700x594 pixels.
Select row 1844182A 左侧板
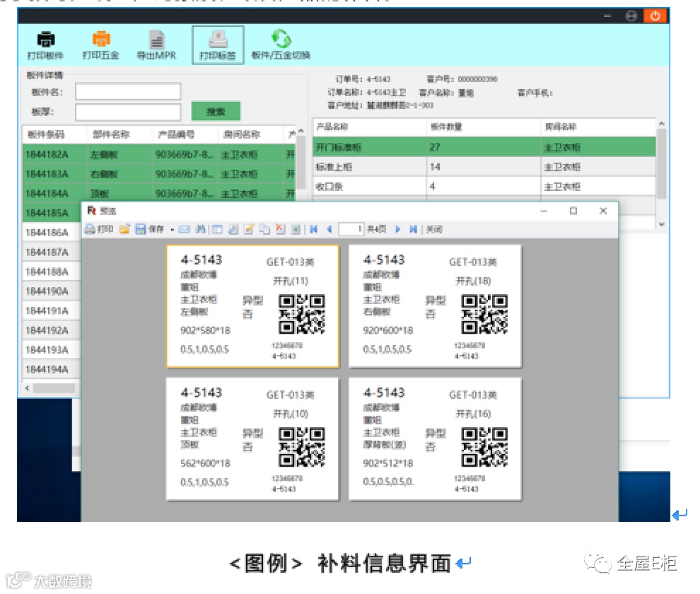159,155
